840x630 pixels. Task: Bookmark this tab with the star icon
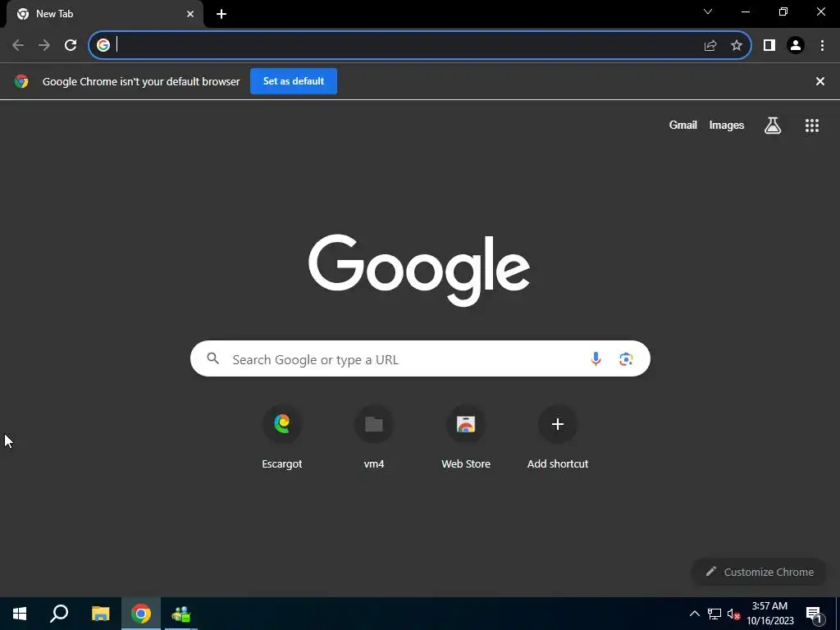737,46
